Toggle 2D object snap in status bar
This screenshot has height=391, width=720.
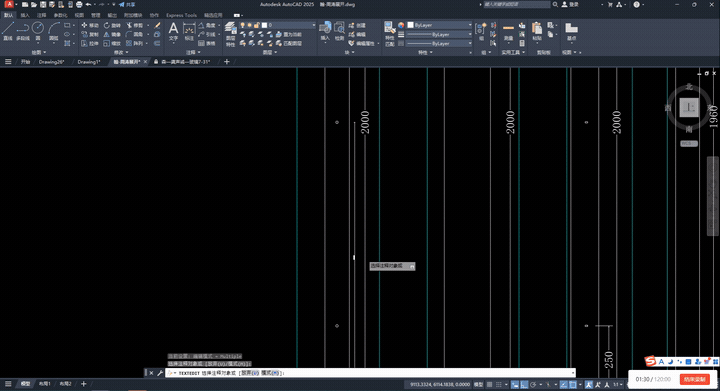coord(573,385)
